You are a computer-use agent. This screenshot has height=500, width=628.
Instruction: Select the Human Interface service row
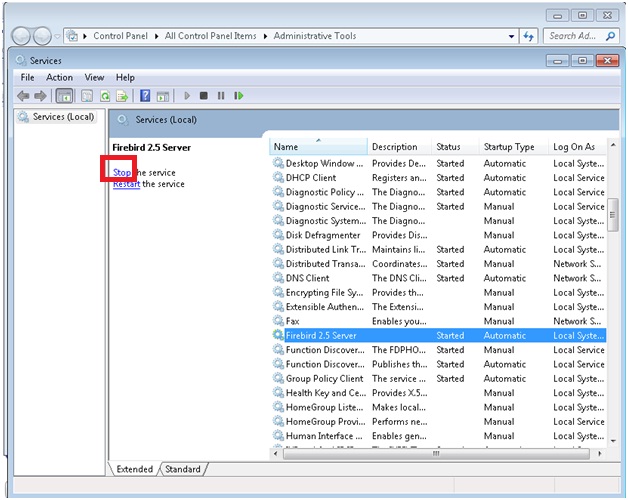(x=439, y=435)
